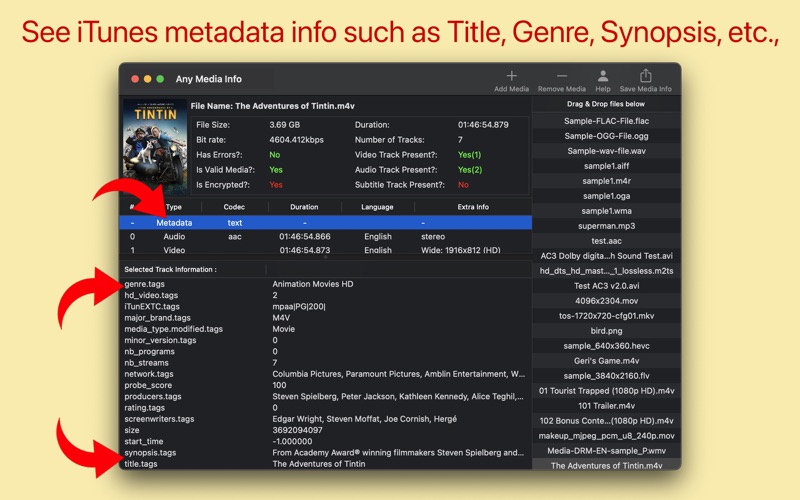Image resolution: width=800 pixels, height=500 pixels.
Task: Click the synopsis.tags row
Action: [326, 453]
